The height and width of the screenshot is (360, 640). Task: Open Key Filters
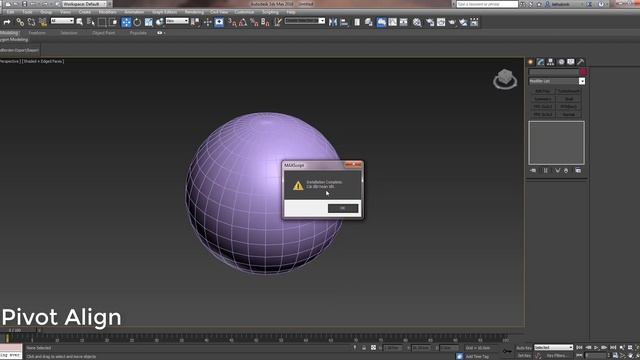click(556, 356)
